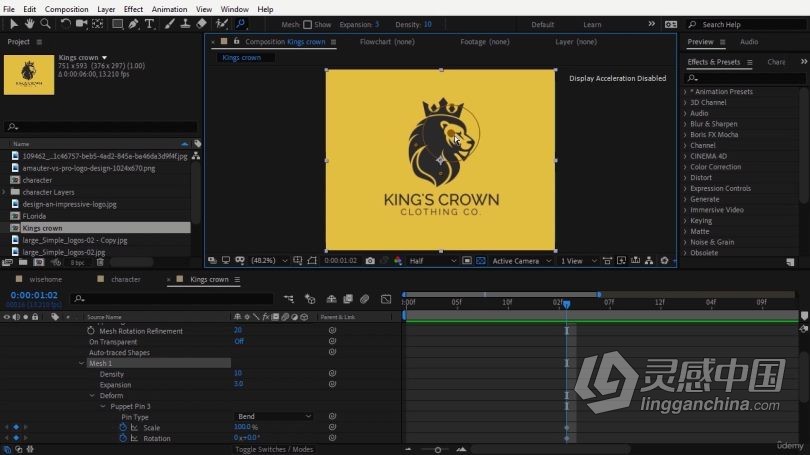Collapse the Deform group

(92, 396)
